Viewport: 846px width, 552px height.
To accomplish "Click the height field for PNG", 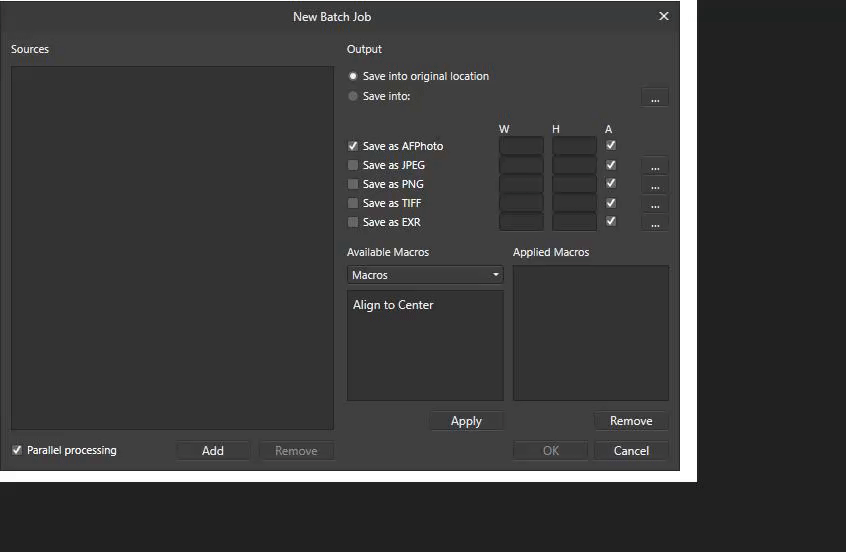I will click(574, 183).
